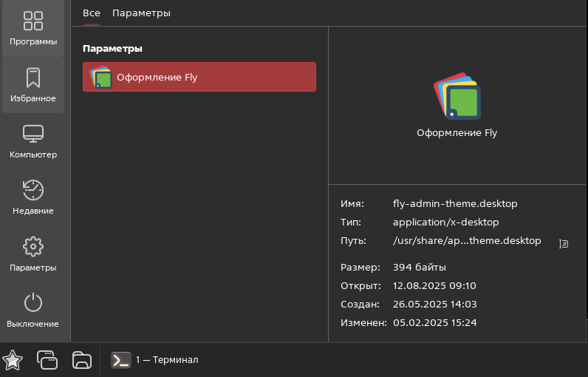Click the application/x-desktop type value
Image resolution: width=588 pixels, height=377 pixels.
(445, 222)
